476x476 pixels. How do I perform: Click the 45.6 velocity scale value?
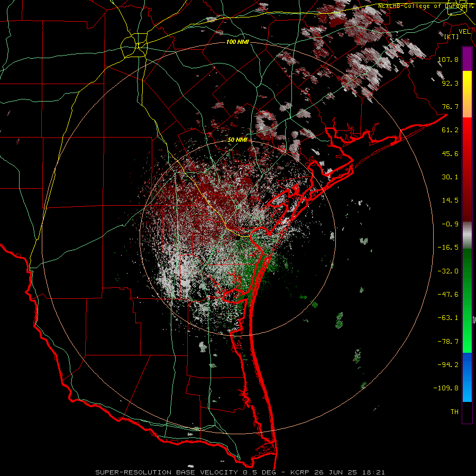pos(450,153)
